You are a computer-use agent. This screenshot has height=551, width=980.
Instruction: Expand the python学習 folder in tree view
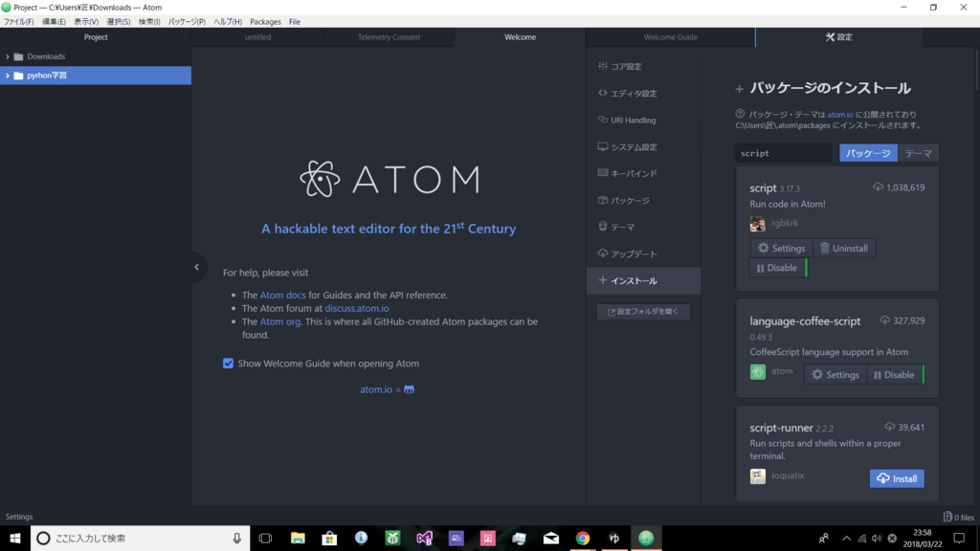(8, 76)
